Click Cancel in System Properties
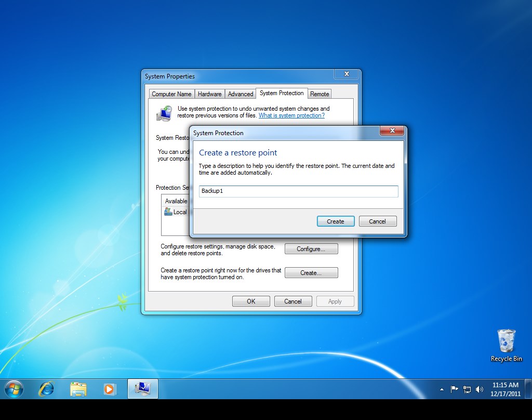The width and height of the screenshot is (532, 420). [x=293, y=301]
